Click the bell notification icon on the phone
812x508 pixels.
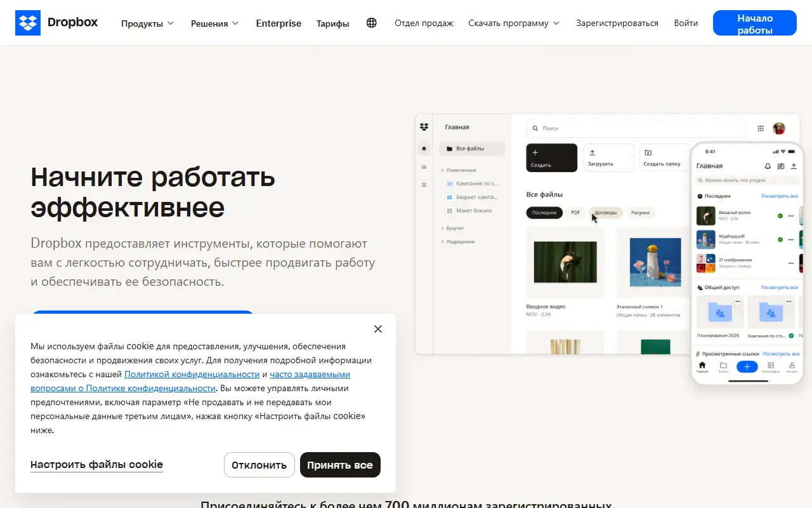(x=768, y=166)
